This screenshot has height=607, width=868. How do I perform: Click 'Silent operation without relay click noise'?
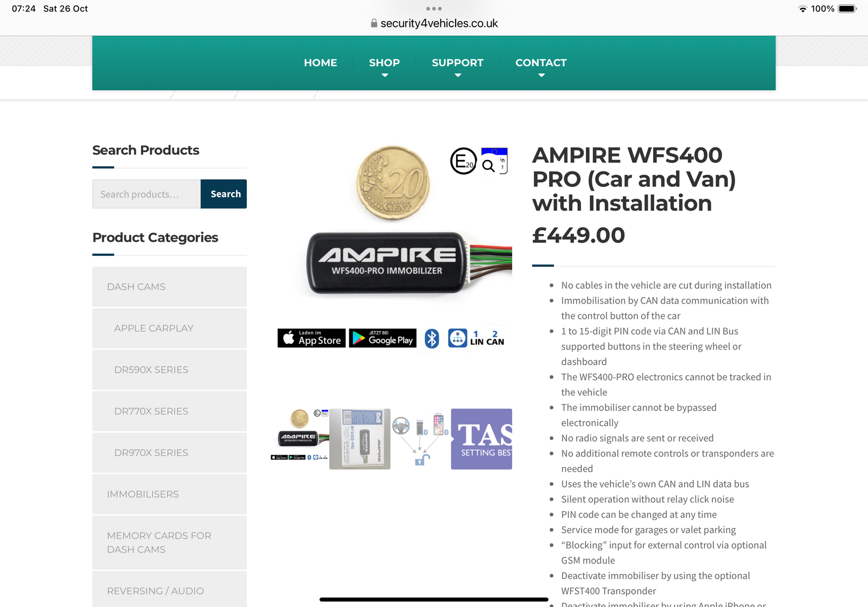pos(648,499)
